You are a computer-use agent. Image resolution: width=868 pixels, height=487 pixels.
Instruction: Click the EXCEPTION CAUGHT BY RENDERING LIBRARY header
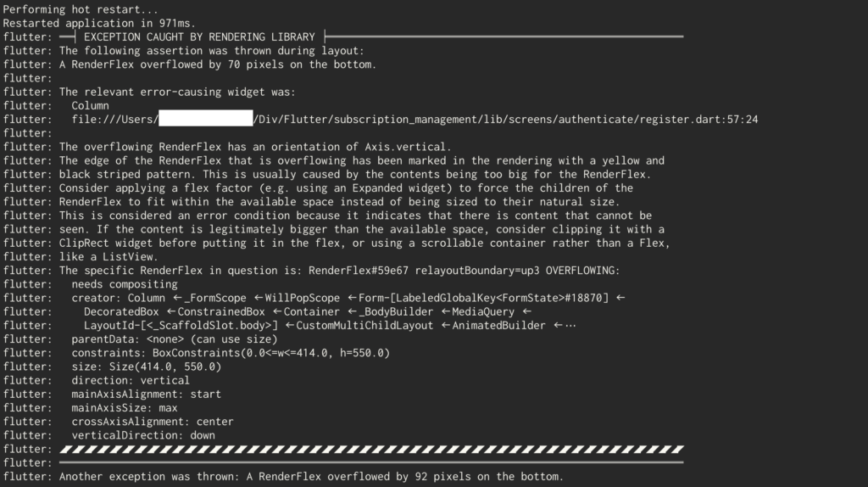point(199,37)
